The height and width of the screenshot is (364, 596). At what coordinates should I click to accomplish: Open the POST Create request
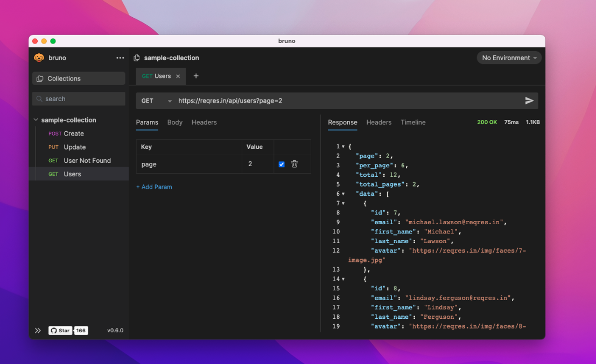pos(79,133)
